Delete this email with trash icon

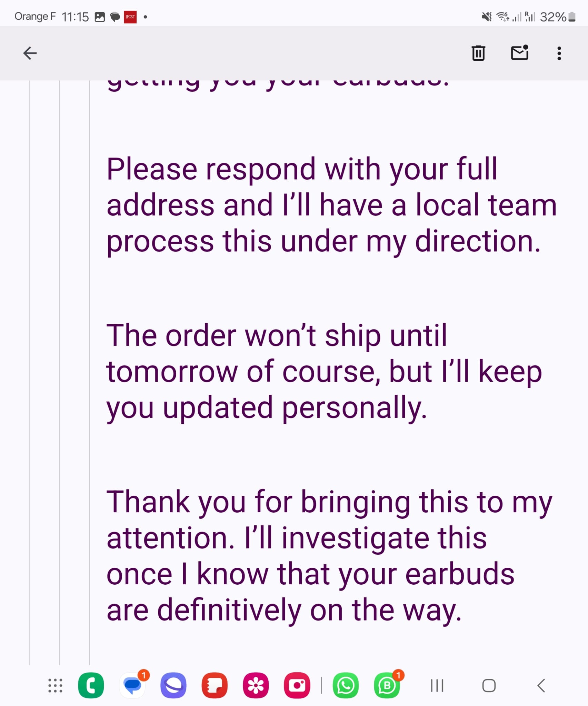[x=478, y=53]
